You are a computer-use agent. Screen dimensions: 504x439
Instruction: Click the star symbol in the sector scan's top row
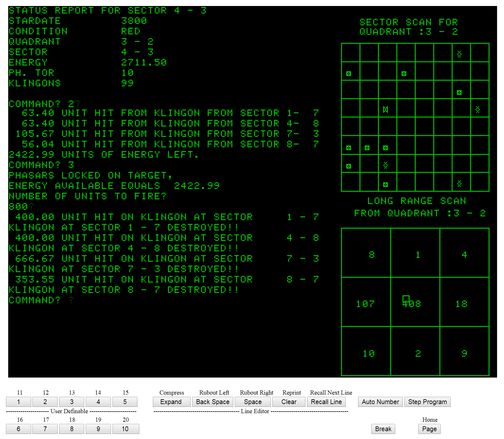click(459, 54)
